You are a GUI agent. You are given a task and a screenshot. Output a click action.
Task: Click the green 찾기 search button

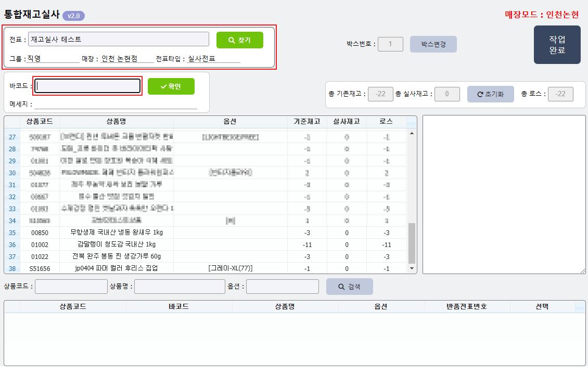(x=239, y=40)
